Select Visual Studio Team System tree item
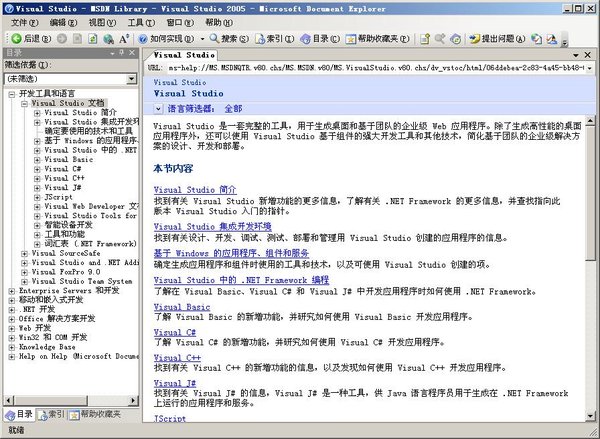The width and height of the screenshot is (600, 439). 82,281
